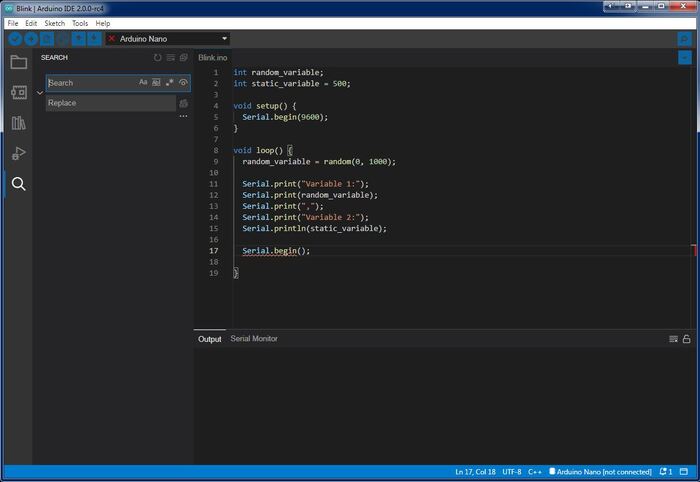Click the UTF-8 encoding indicator
This screenshot has height=482, width=700.
[511, 471]
